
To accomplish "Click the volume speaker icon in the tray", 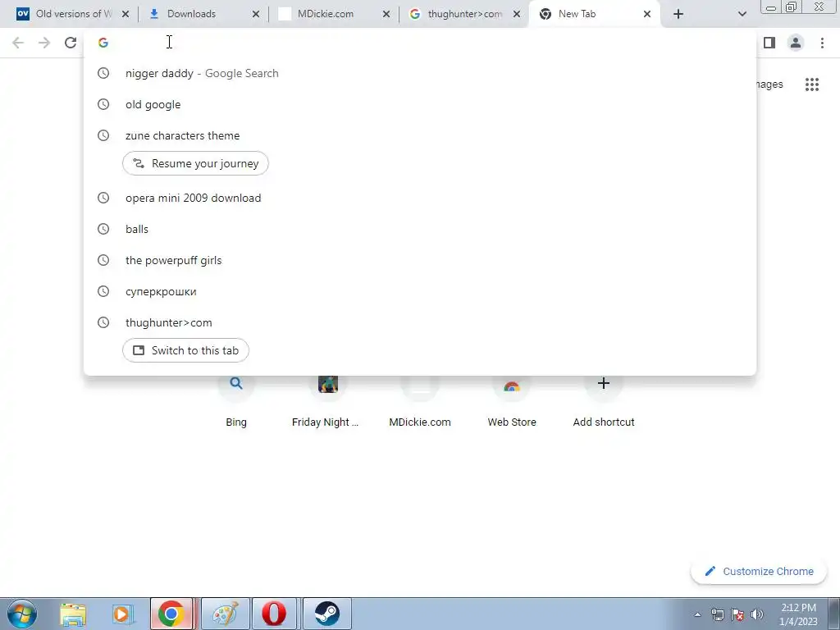I will tap(757, 614).
